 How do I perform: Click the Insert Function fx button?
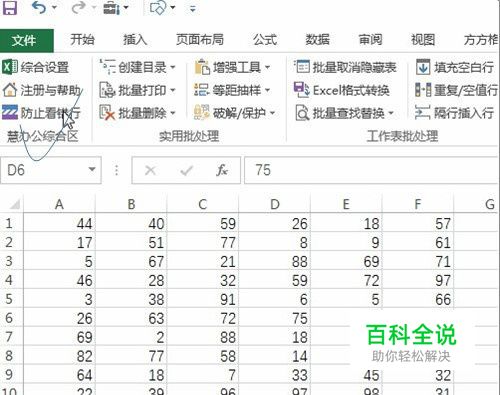point(221,170)
